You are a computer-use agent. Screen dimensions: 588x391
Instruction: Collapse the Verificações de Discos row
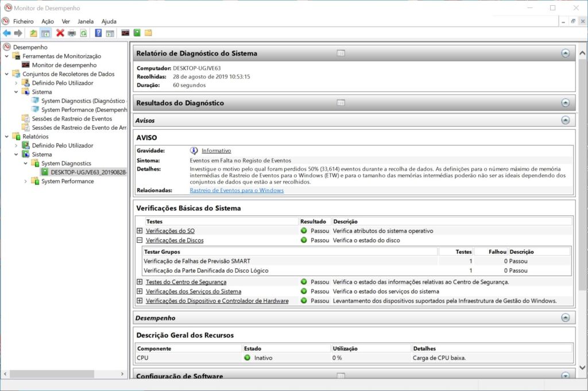(x=140, y=241)
